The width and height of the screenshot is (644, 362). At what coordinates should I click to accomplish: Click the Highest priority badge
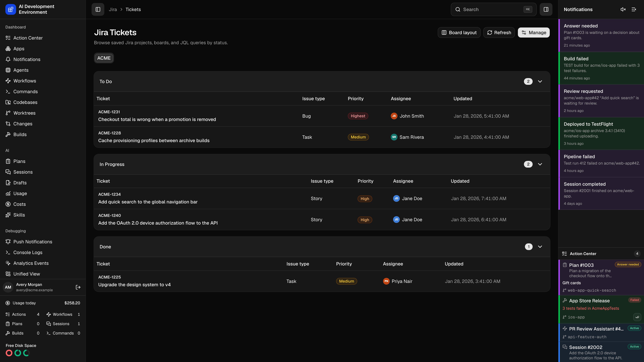click(358, 116)
